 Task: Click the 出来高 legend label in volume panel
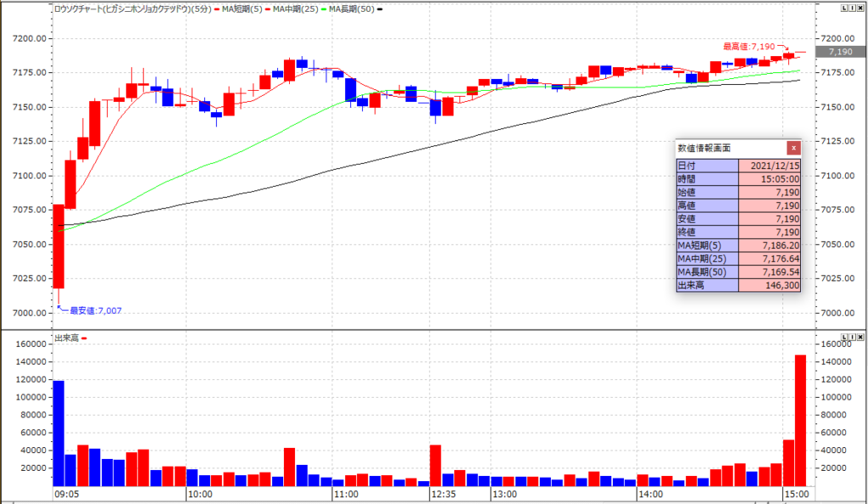coord(66,338)
